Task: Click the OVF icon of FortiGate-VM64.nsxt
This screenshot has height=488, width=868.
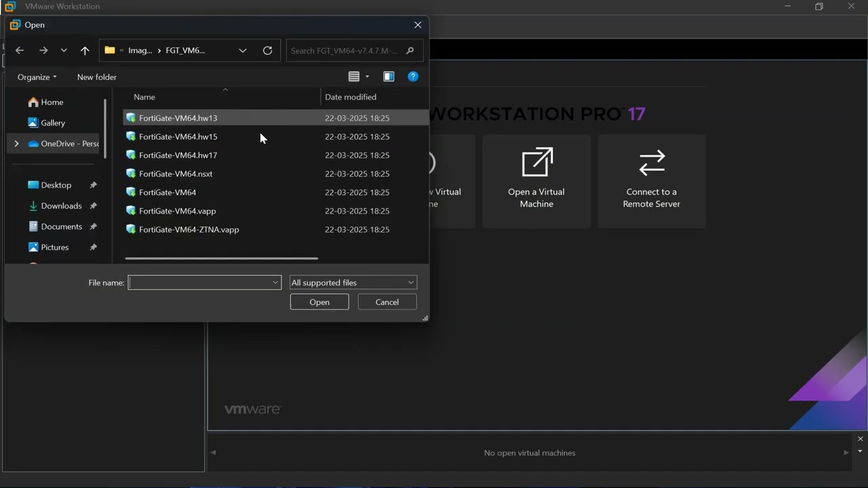Action: [x=131, y=174]
